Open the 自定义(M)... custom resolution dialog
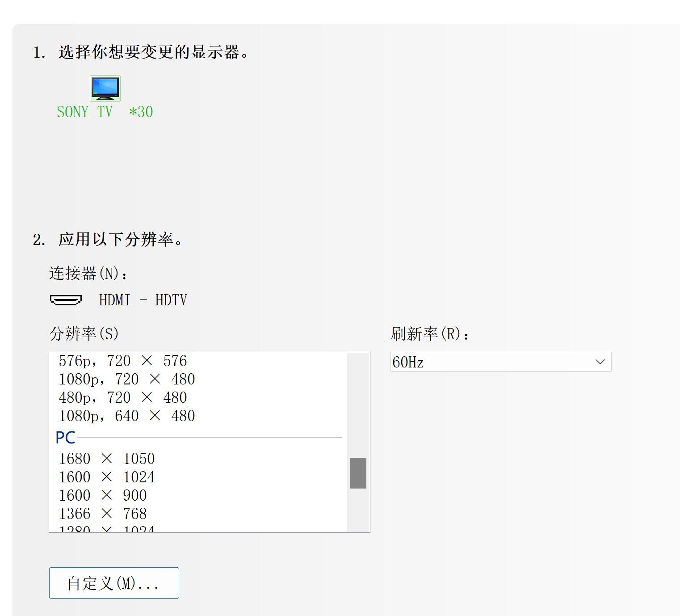The width and height of the screenshot is (680, 616). coord(114,583)
